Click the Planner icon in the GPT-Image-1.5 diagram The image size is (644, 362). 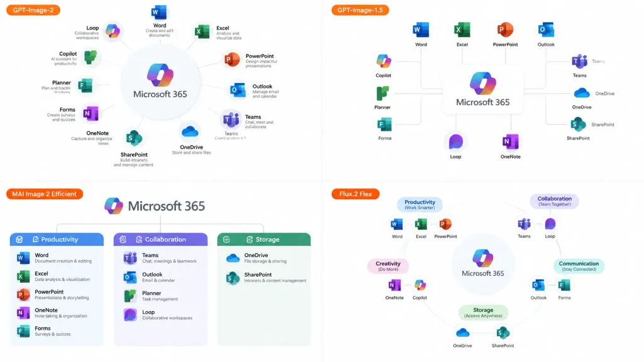click(382, 93)
